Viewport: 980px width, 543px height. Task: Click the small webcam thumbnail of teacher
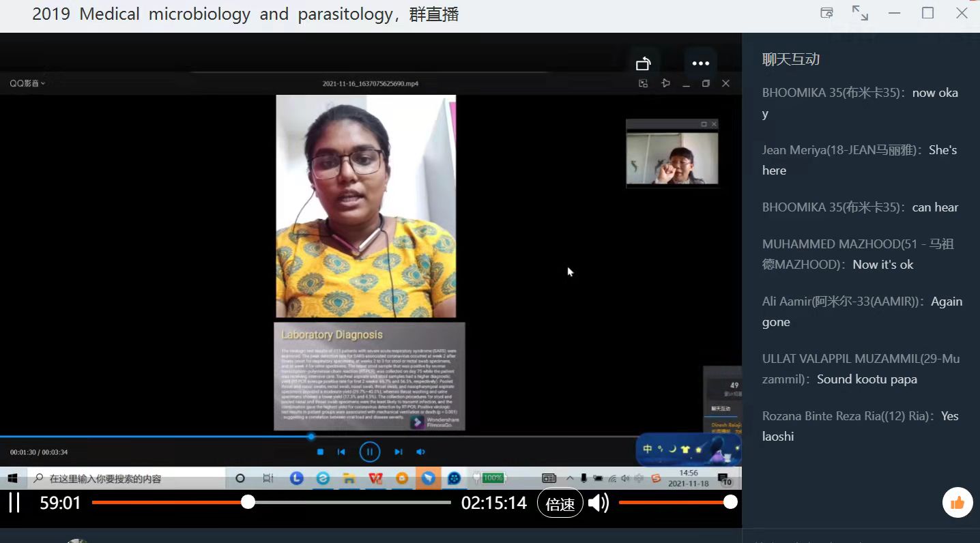point(672,158)
